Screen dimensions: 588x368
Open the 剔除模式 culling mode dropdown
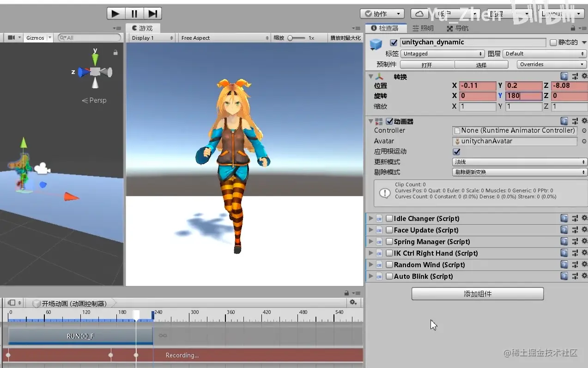pyautogui.click(x=520, y=172)
